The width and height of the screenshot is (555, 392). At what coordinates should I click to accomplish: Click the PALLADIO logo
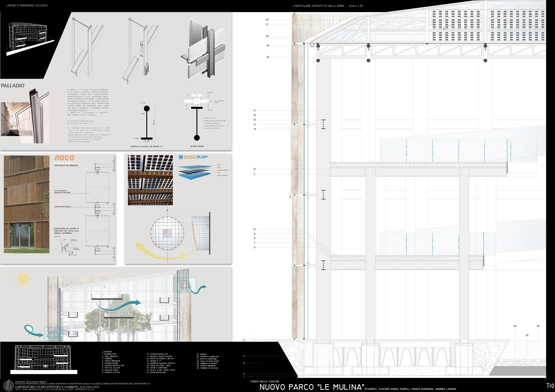[13, 85]
